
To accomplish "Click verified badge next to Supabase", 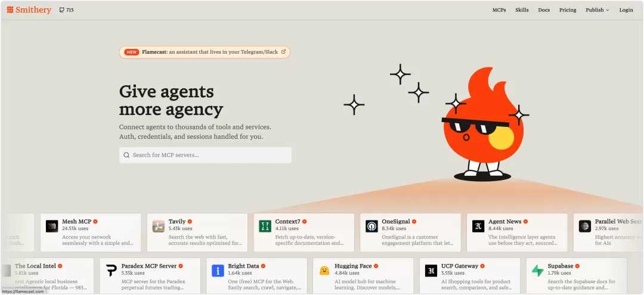I will click(577, 266).
